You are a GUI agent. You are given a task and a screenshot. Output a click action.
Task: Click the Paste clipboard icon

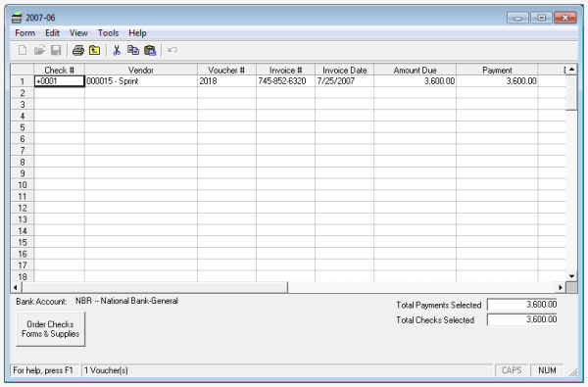click(150, 50)
